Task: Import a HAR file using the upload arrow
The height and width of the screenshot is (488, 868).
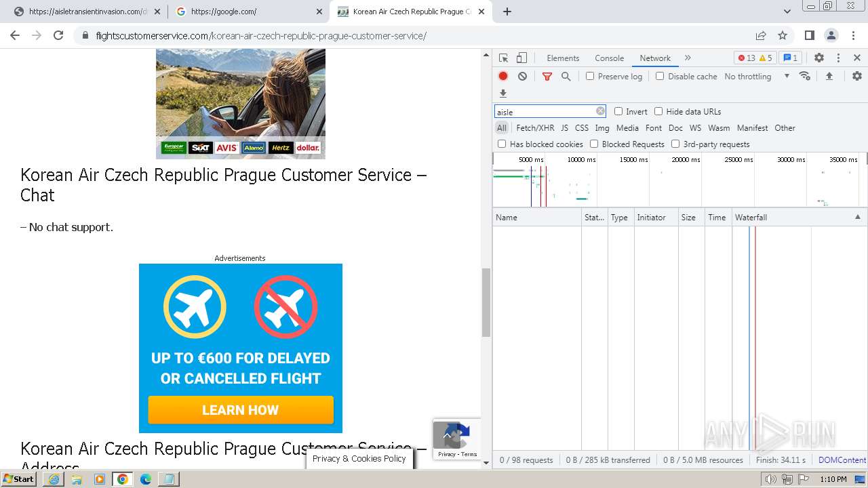Action: click(829, 76)
